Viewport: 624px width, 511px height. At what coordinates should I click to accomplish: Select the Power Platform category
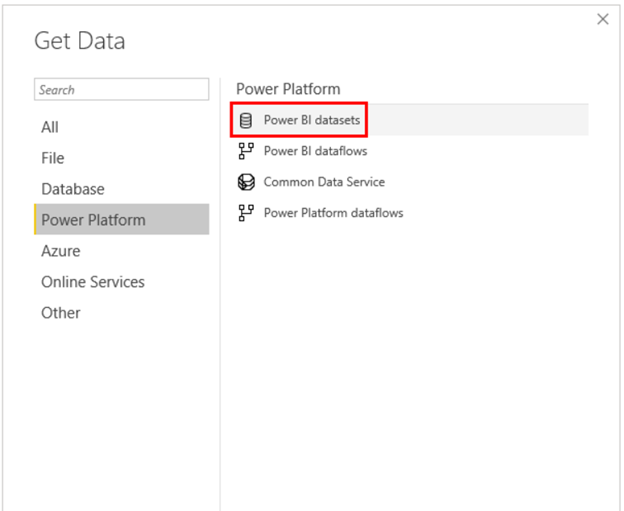121,220
